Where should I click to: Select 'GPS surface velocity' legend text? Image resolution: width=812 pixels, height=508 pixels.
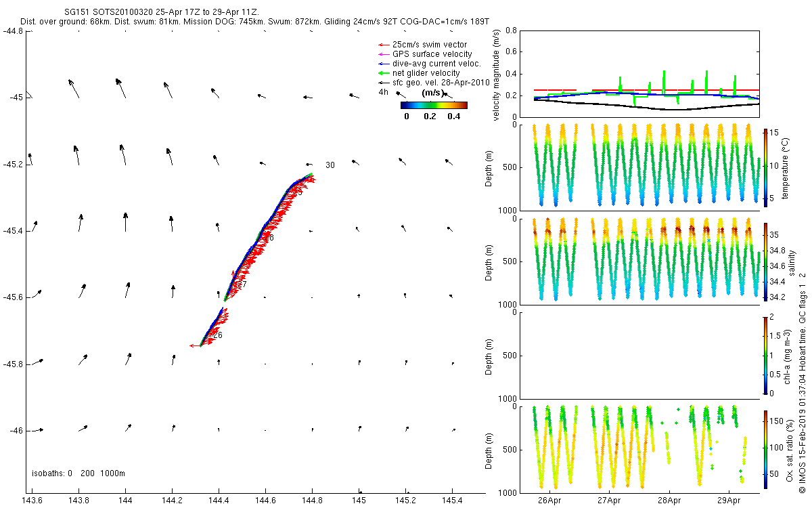432,54
